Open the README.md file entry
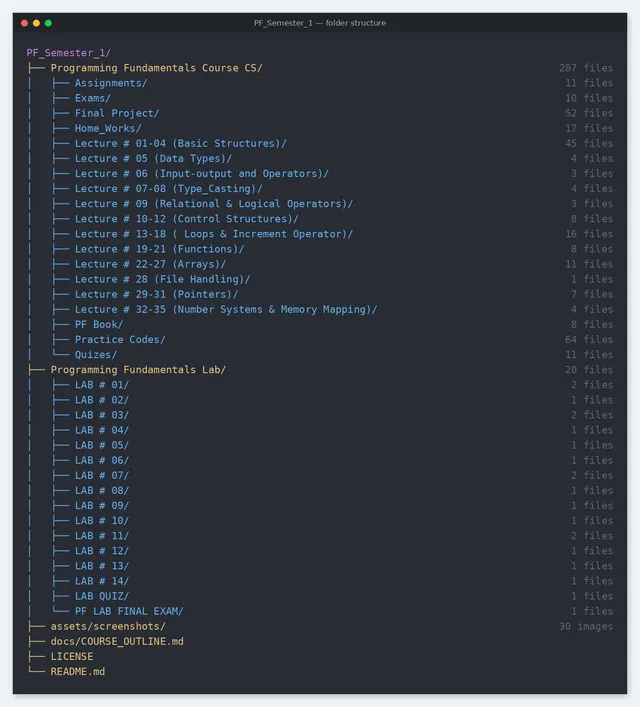This screenshot has height=707, width=640. (x=78, y=672)
